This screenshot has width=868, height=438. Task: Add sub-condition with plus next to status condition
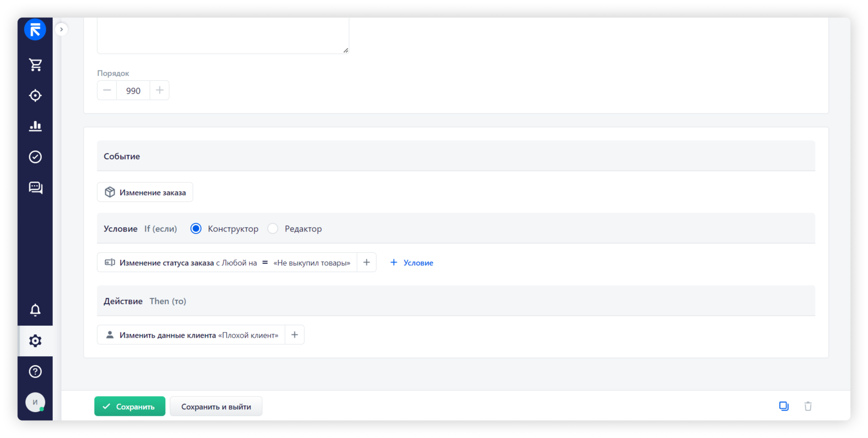(367, 263)
